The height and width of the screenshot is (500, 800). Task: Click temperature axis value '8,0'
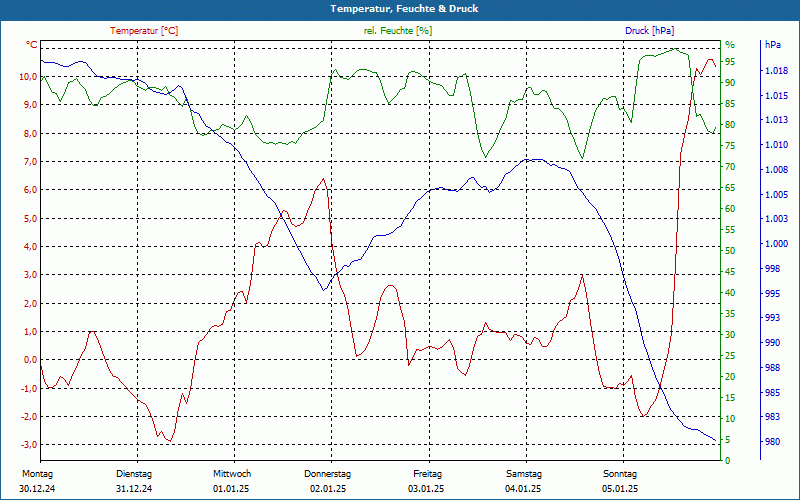tap(30, 133)
